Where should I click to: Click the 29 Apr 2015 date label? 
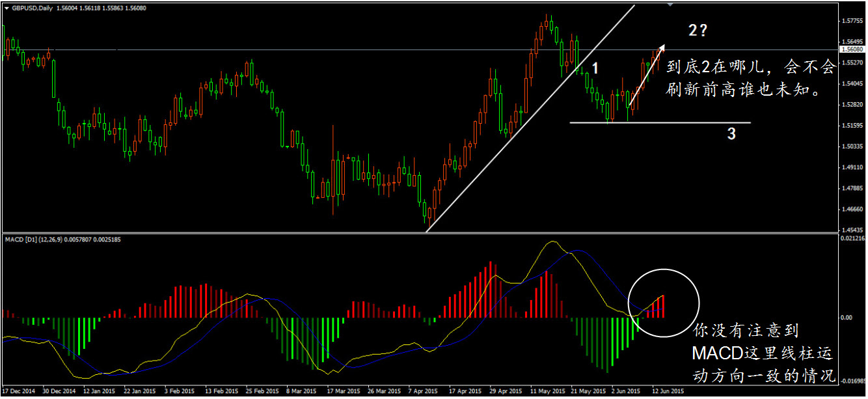click(505, 391)
